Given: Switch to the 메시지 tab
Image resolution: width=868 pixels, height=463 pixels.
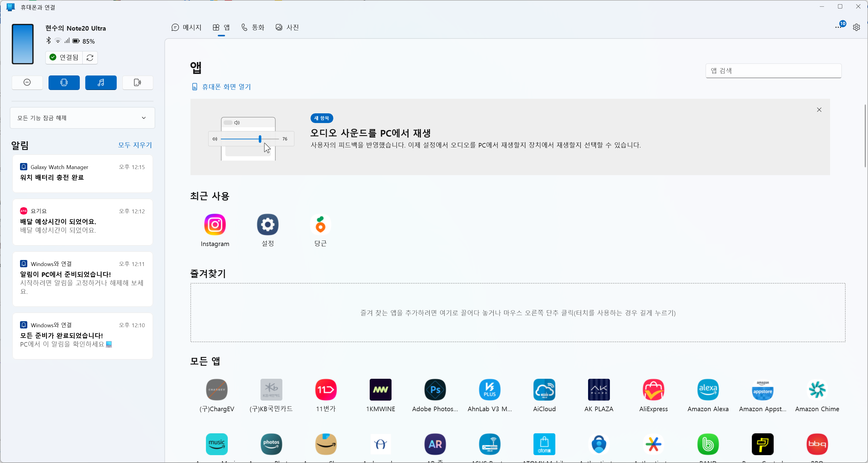Looking at the screenshot, I should coord(186,27).
